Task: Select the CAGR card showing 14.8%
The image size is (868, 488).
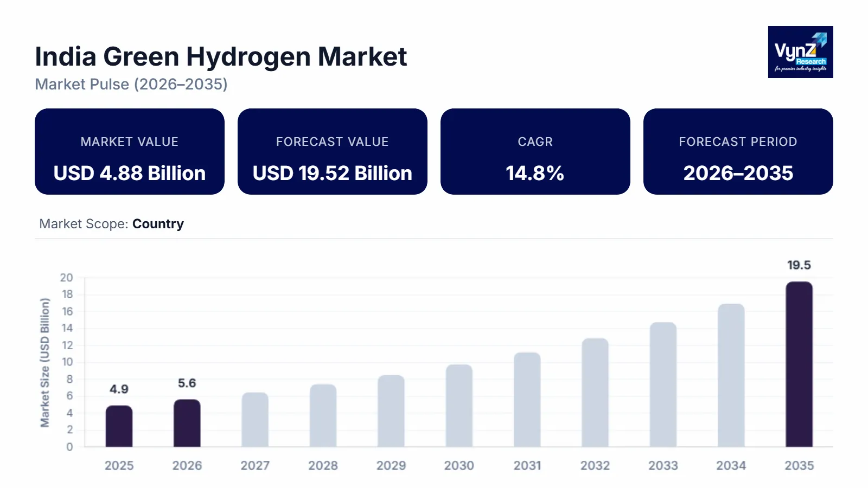Action: [x=535, y=152]
